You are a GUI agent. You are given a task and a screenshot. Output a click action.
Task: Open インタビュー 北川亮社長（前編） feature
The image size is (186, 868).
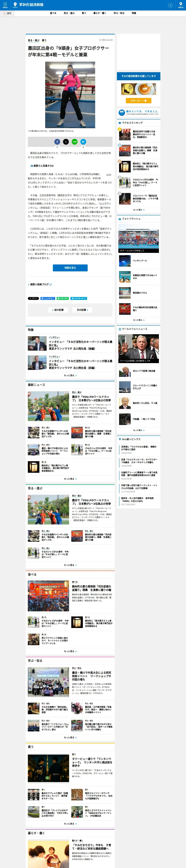click(70, 363)
